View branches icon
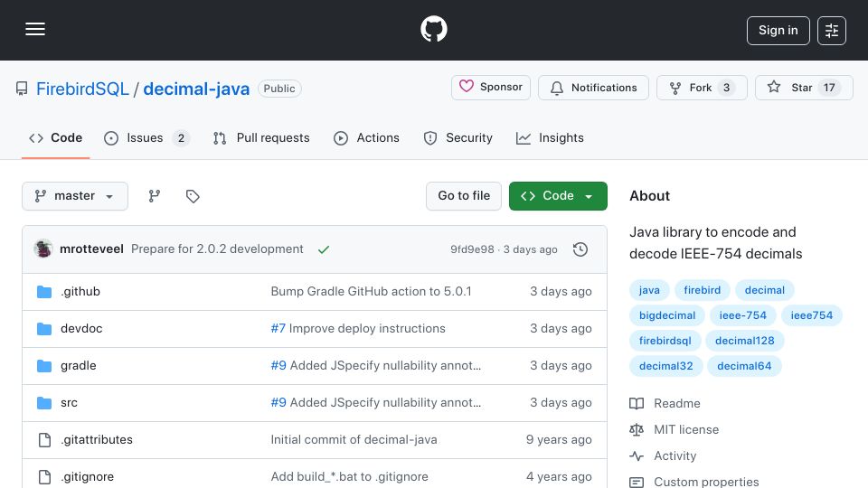 (155, 196)
